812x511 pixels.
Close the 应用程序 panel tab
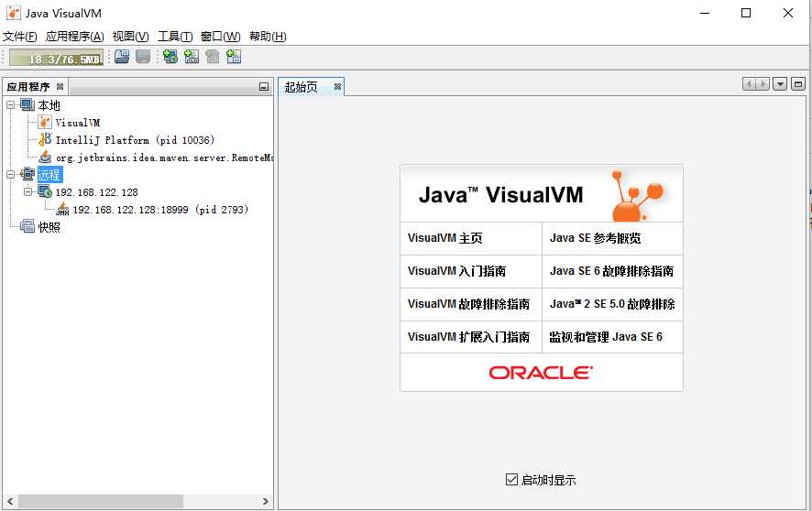(60, 86)
